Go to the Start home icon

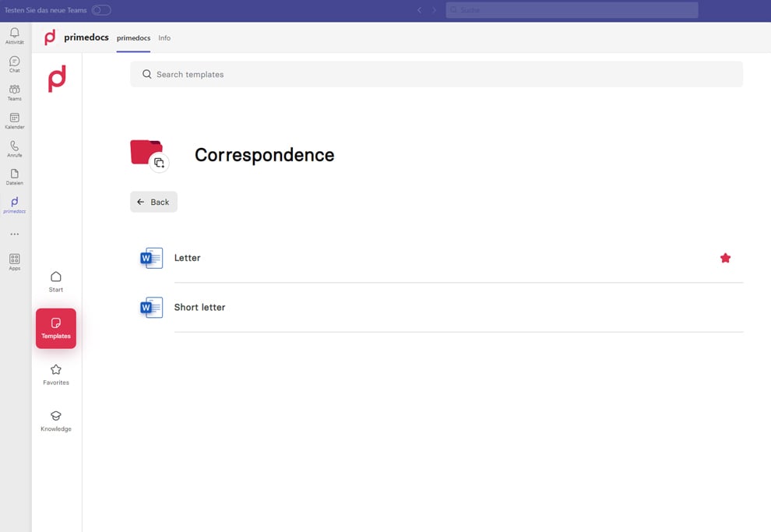click(55, 280)
